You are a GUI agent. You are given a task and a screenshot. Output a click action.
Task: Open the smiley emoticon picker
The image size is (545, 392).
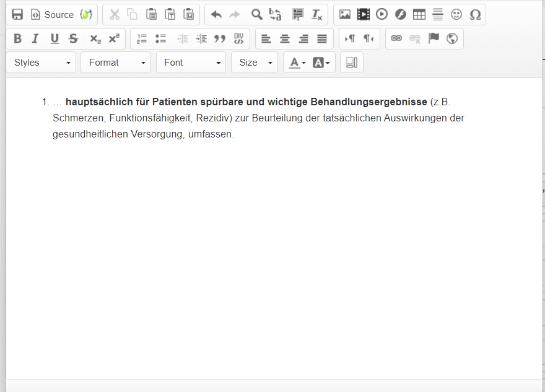(x=456, y=14)
